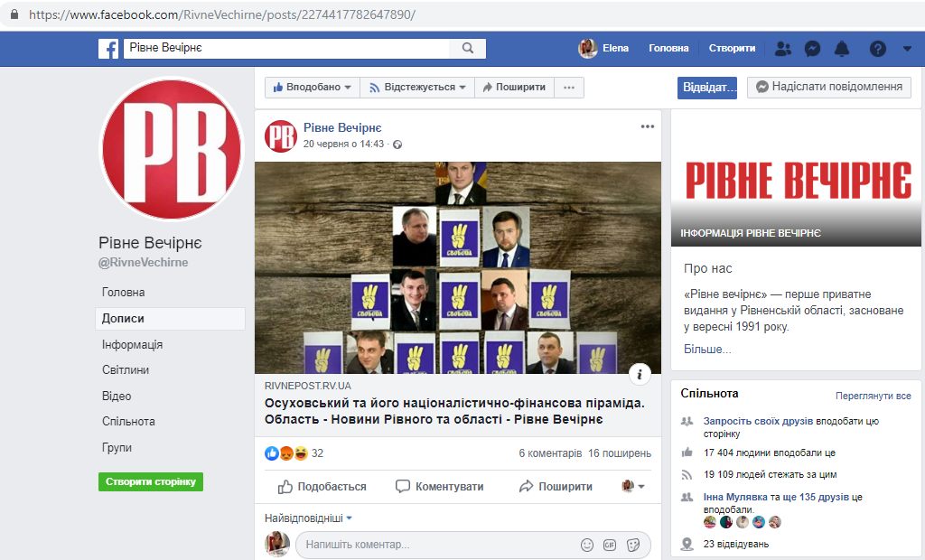Viewport: 925px width, 560px height.
Task: Click Запросіть своїх друзів link
Action: point(758,421)
